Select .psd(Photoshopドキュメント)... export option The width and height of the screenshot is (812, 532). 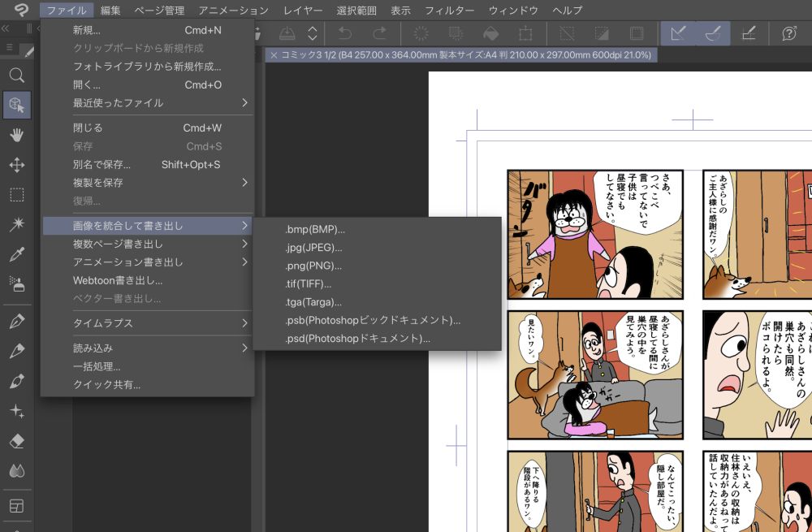tap(357, 339)
